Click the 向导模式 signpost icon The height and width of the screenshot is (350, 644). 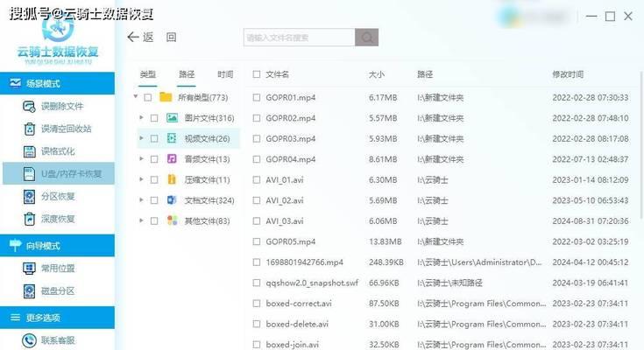click(x=15, y=245)
